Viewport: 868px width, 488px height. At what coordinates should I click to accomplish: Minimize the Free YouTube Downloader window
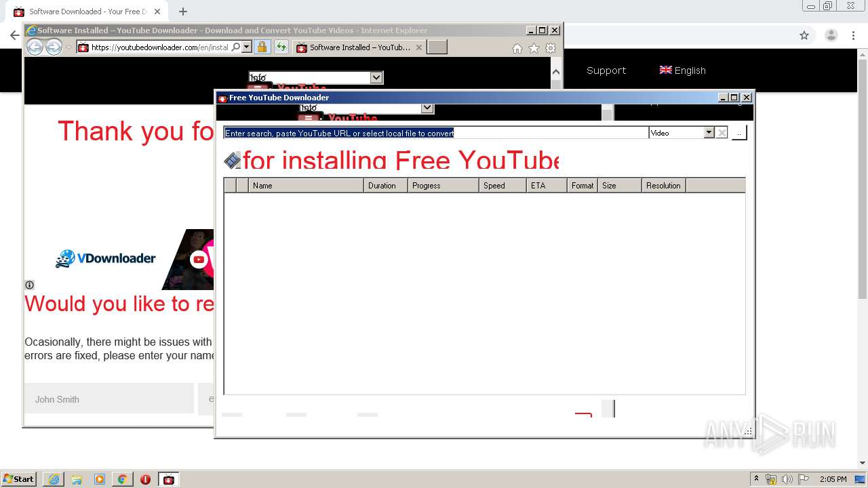click(x=723, y=98)
